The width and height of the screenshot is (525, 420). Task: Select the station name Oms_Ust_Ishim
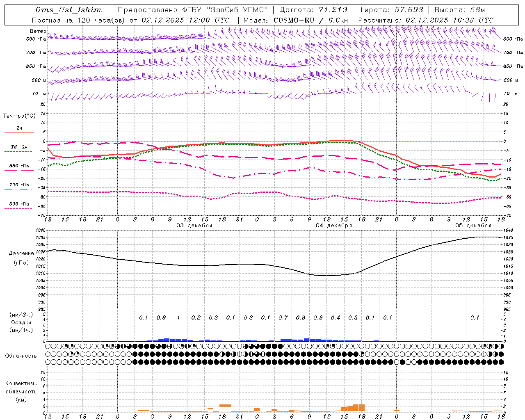(68, 10)
